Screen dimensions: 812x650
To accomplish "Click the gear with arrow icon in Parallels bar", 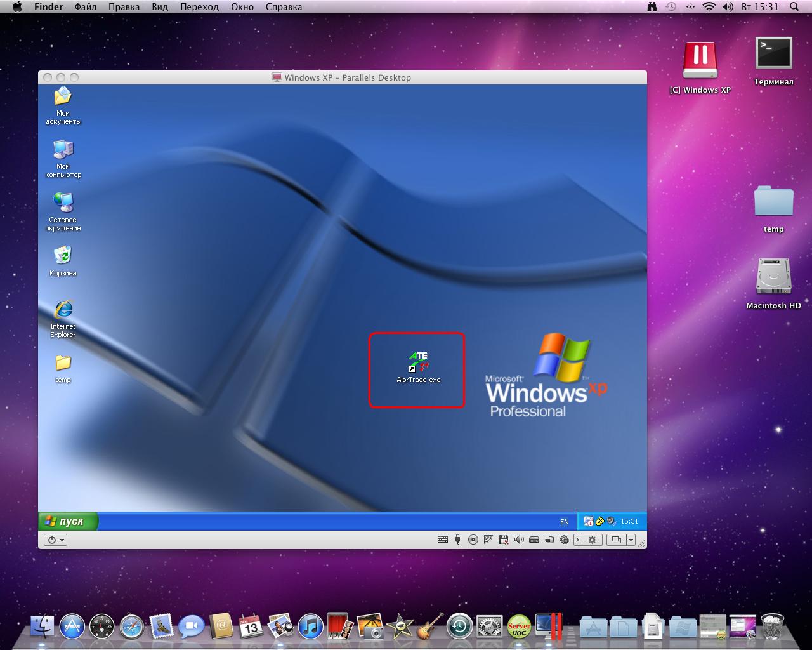I will 563,540.
